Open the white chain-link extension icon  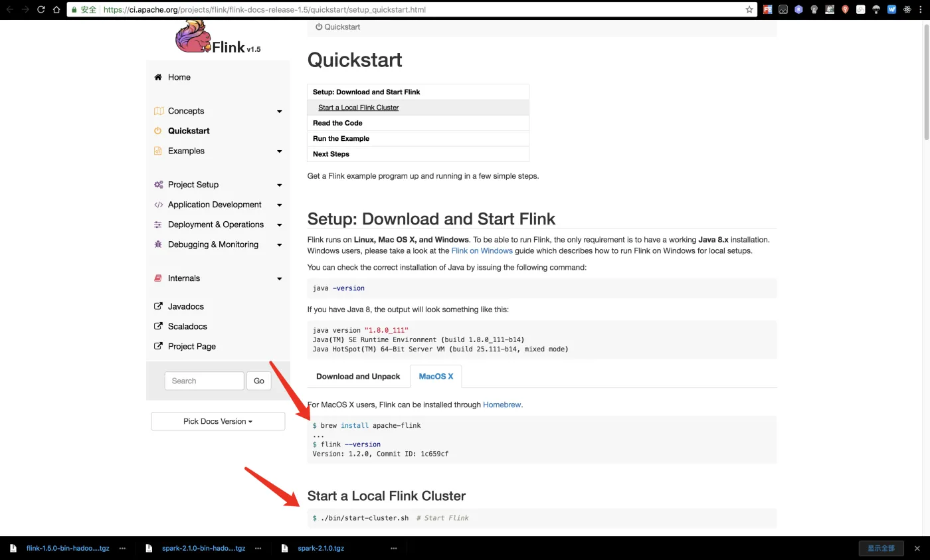tap(861, 10)
